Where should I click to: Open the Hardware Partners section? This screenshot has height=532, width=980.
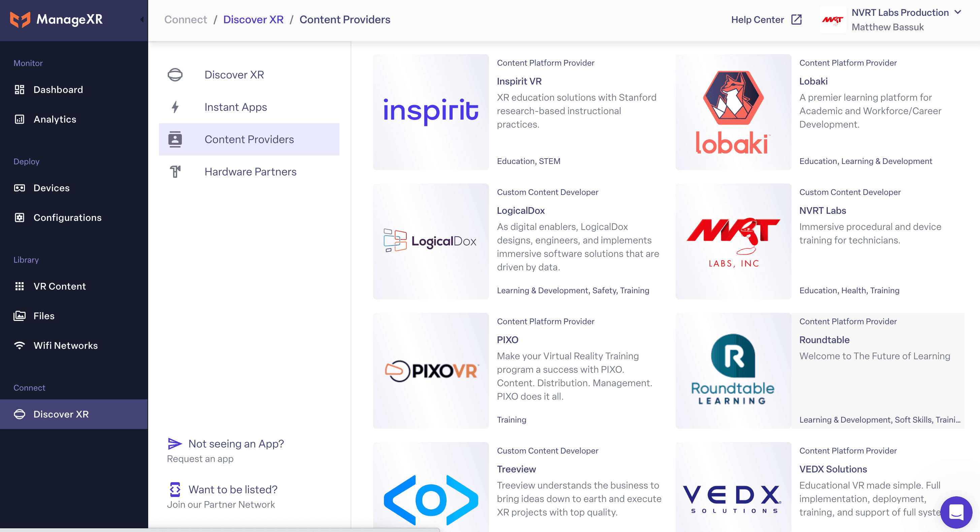(250, 172)
